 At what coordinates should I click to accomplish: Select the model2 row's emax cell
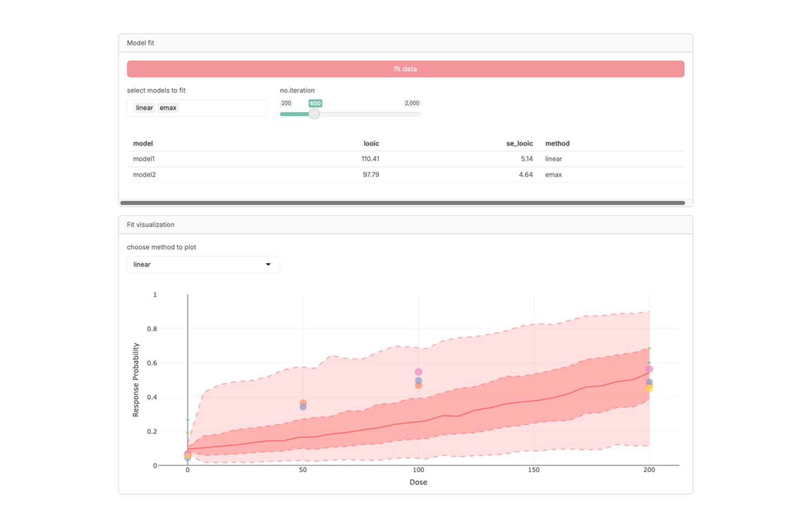click(x=553, y=175)
